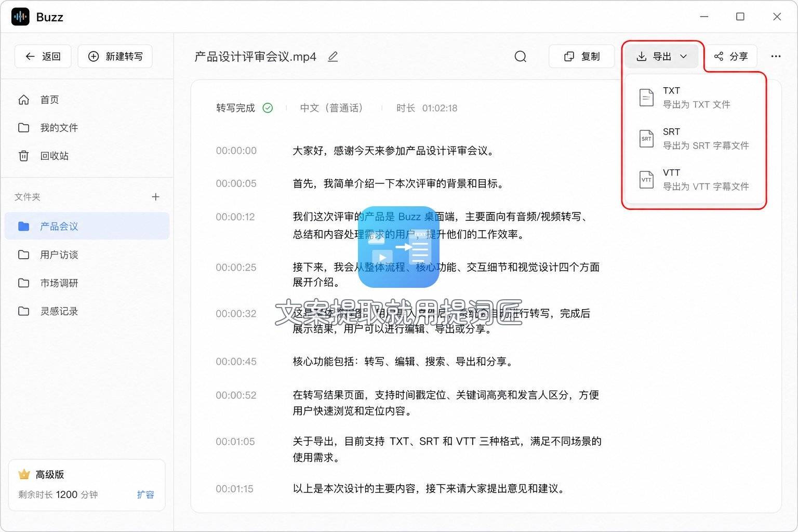The height and width of the screenshot is (532, 798).
Task: Click the file title 产品设计评审会议.mp4
Action: (x=255, y=57)
